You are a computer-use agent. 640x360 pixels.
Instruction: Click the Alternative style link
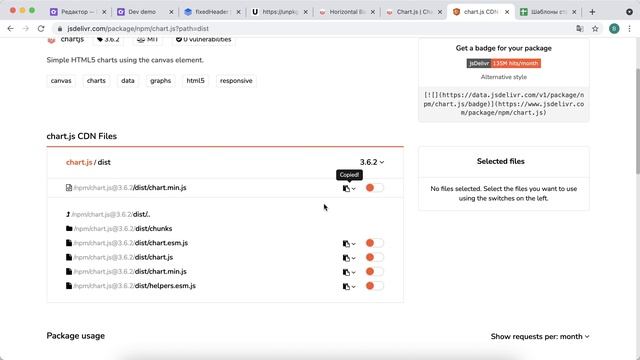pyautogui.click(x=504, y=77)
